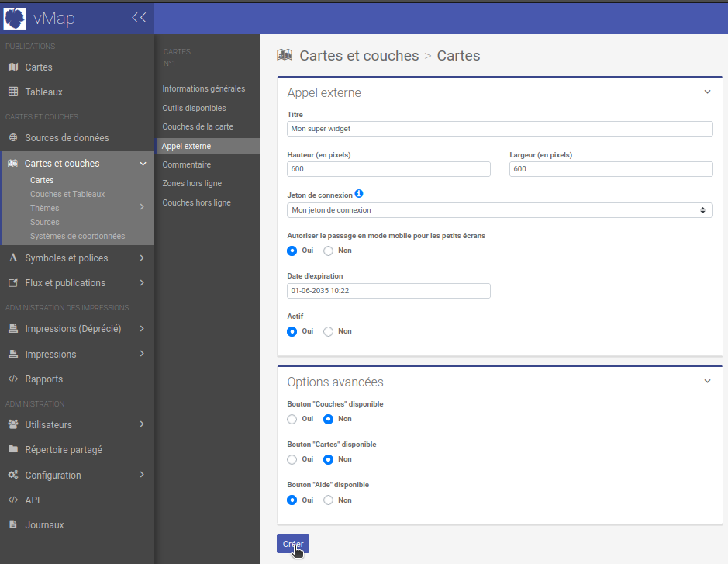Click the vMap leaf logo icon
728x564 pixels.
tap(16, 17)
